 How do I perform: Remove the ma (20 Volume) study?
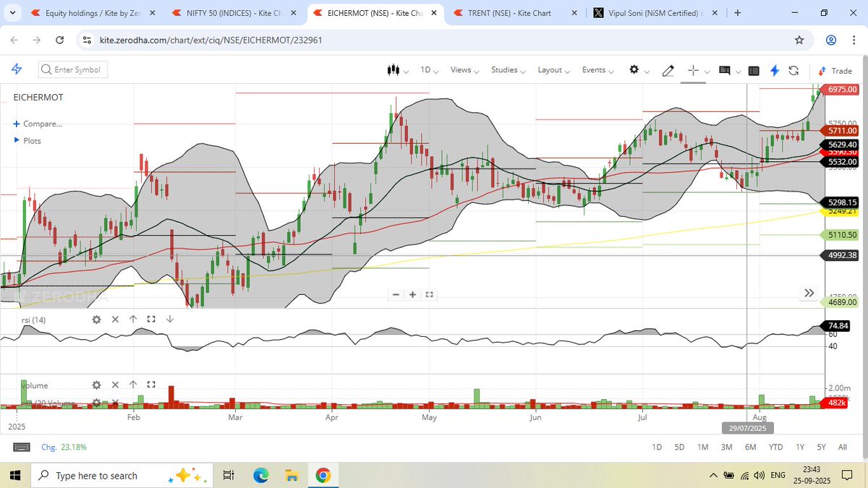[115, 403]
